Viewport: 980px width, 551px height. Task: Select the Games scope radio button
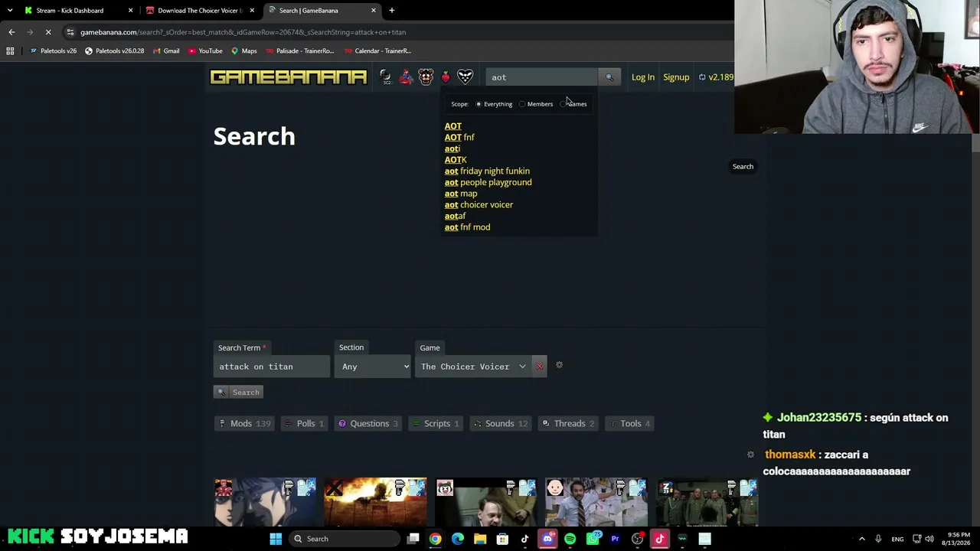(x=563, y=104)
